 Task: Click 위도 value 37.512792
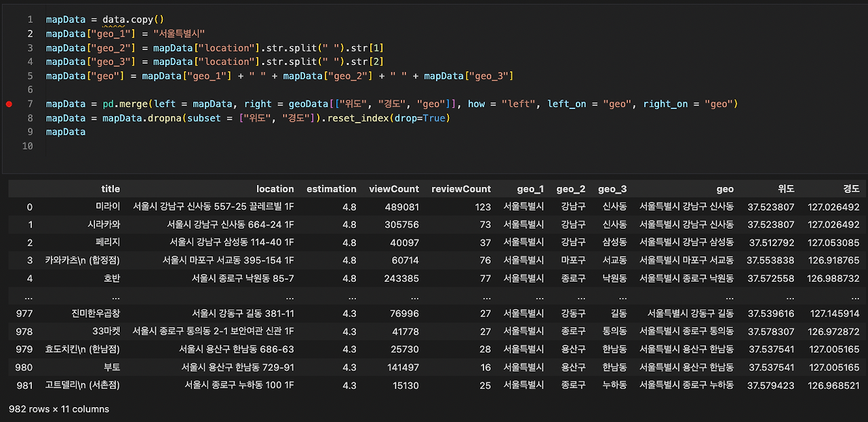(770, 242)
